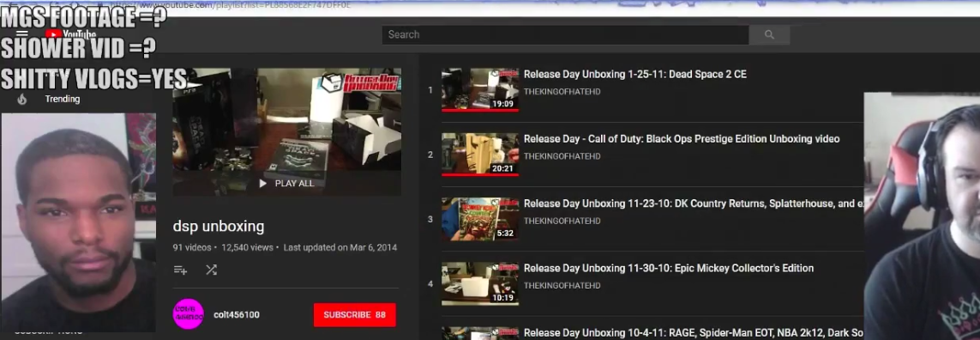
Task: Click into the Search field
Action: click(565, 35)
